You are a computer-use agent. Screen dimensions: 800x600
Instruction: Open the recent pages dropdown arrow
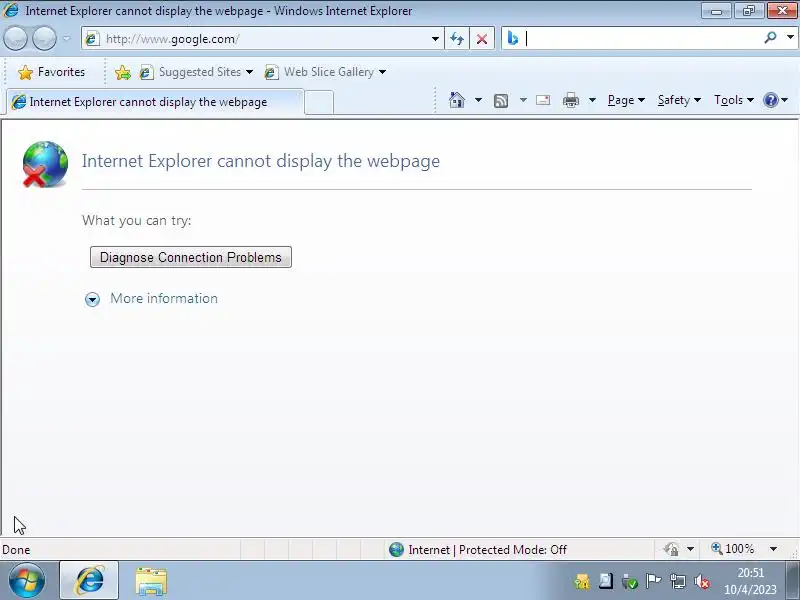(67, 38)
